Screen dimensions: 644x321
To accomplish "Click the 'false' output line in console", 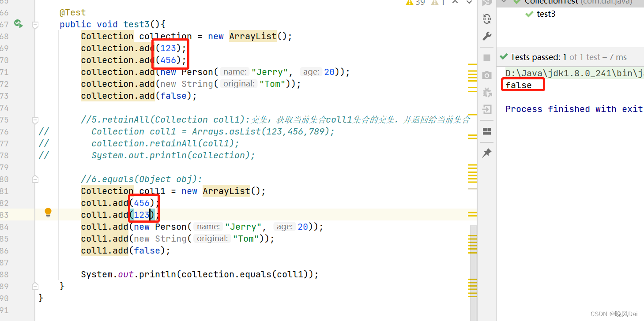I will [519, 85].
